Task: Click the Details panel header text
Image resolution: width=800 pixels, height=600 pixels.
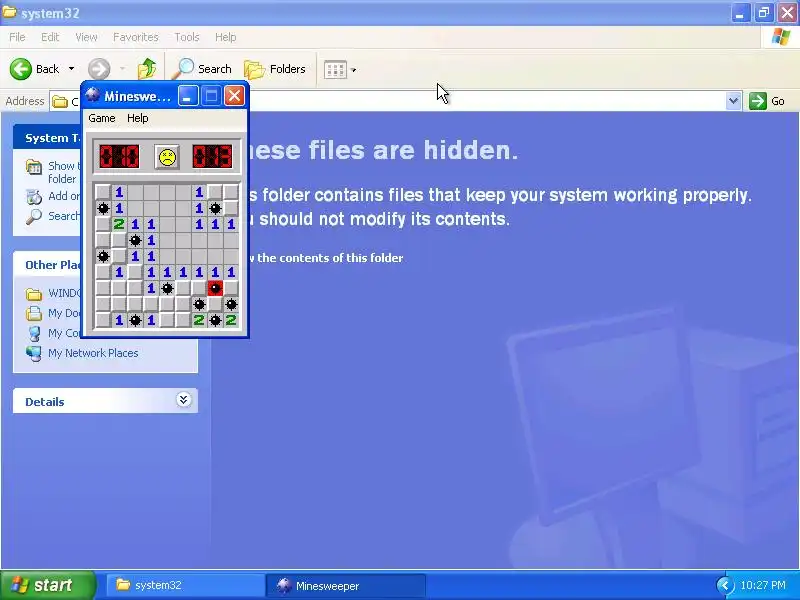Action: coord(45,402)
